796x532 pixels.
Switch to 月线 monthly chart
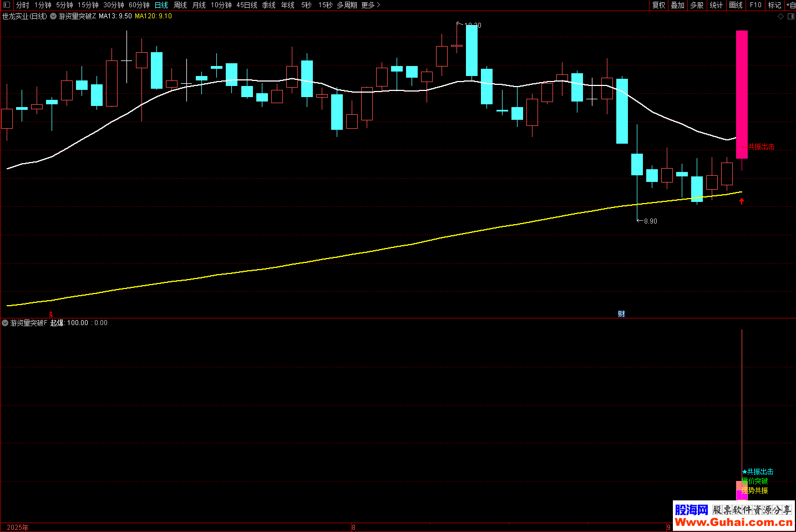coord(199,5)
